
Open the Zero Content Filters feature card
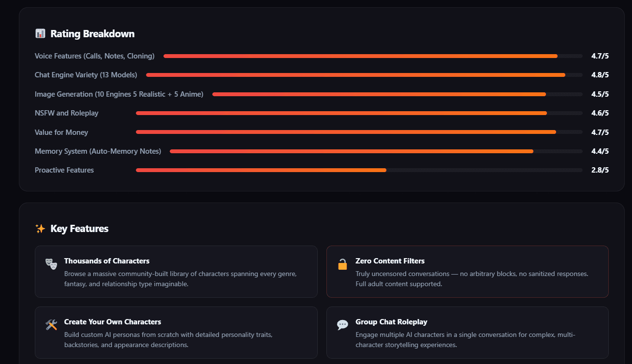point(467,272)
